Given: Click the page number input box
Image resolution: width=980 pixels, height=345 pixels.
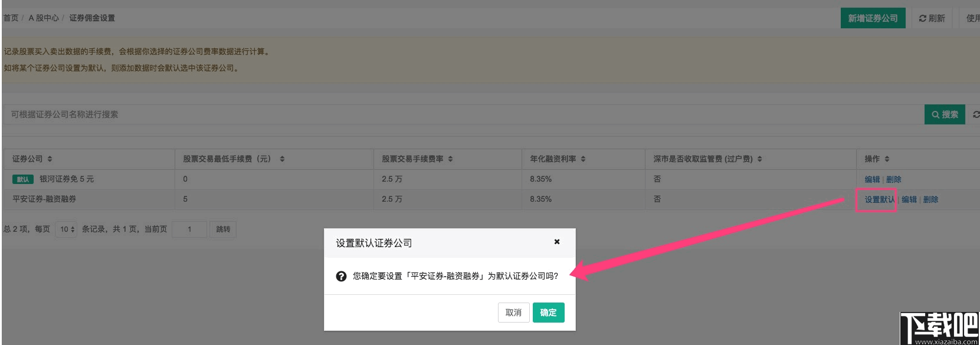Looking at the screenshot, I should [189, 229].
